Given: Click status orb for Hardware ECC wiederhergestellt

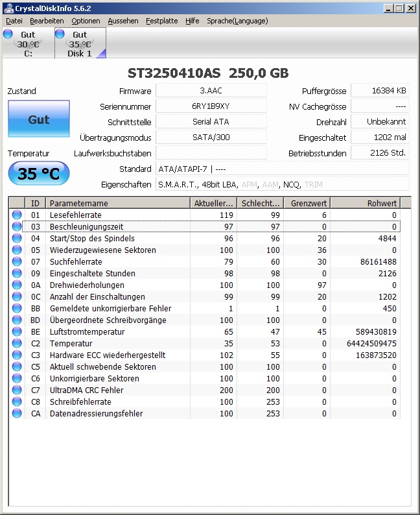Looking at the screenshot, I should (x=17, y=355).
